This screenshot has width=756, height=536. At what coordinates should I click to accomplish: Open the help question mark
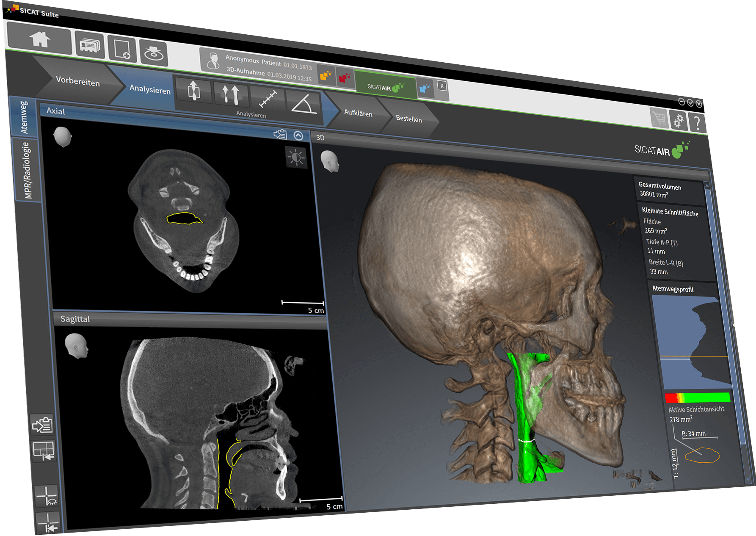[697, 124]
